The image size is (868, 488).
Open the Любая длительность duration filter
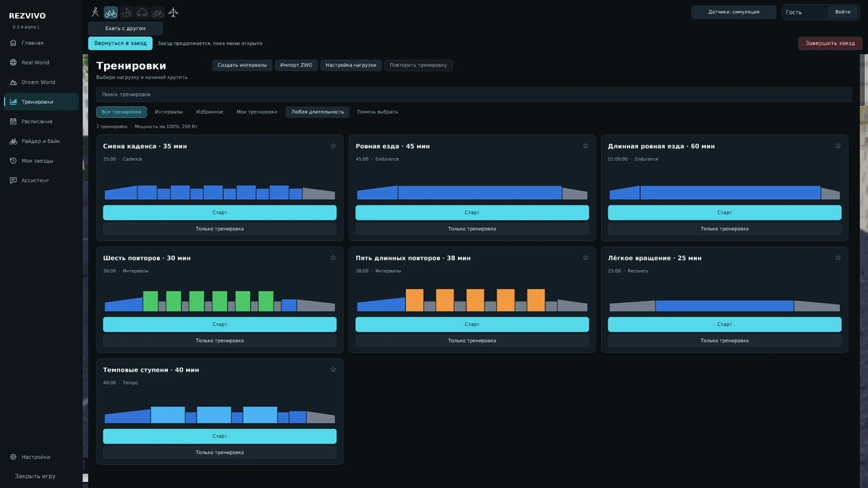pyautogui.click(x=318, y=112)
